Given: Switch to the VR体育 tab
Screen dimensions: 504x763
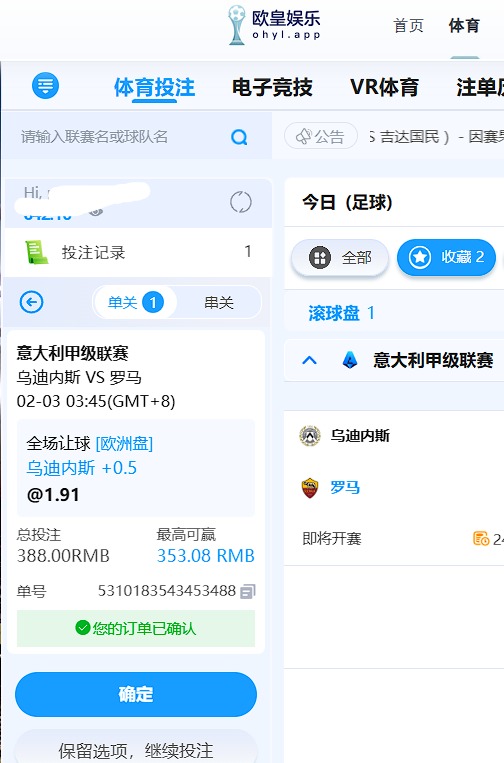Looking at the screenshot, I should [x=384, y=88].
